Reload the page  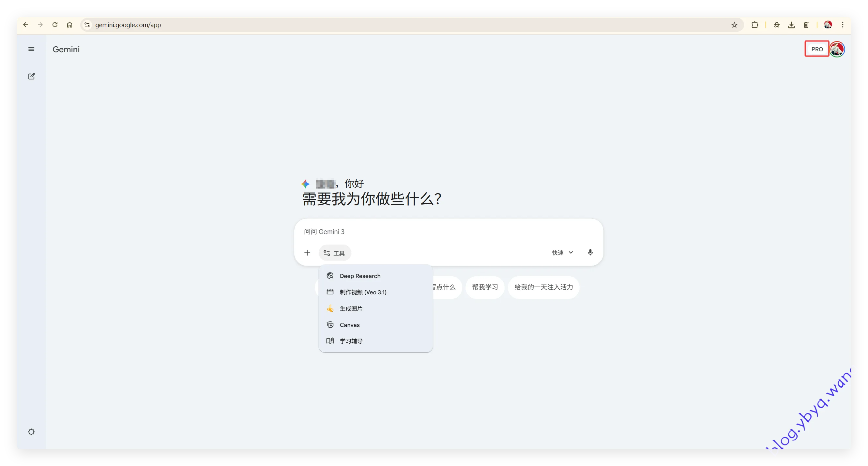pos(55,24)
